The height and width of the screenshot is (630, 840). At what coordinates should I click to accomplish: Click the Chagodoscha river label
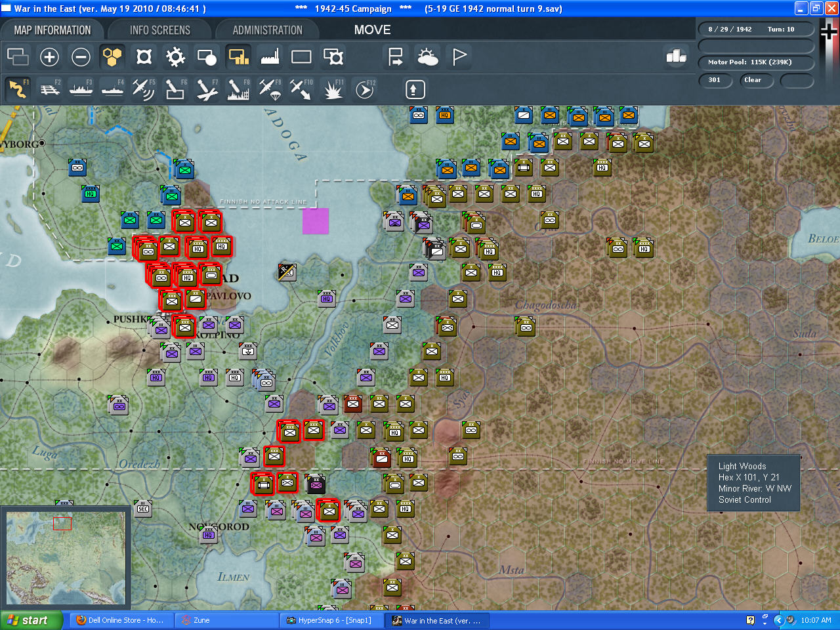click(x=547, y=304)
